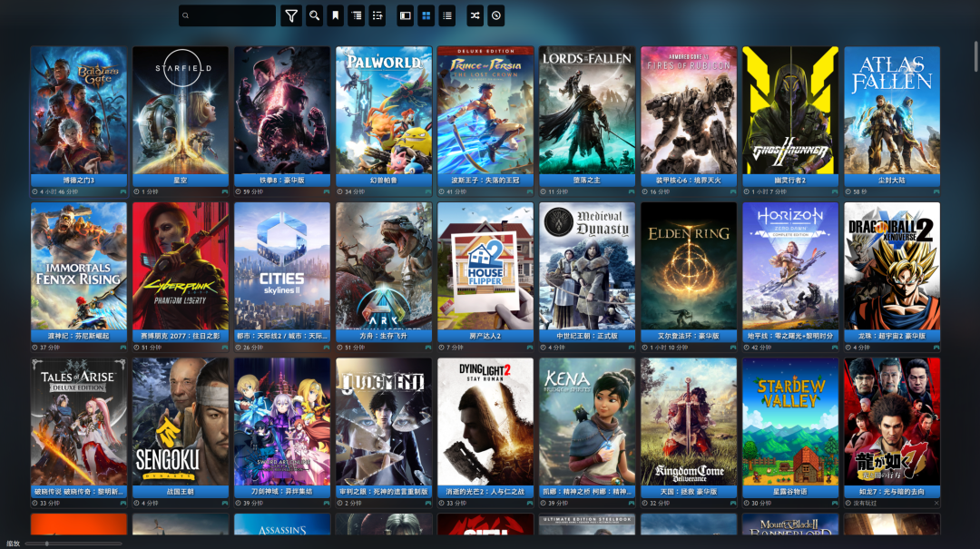Click the controller icon under 博德之门3
This screenshot has height=549, width=980.
click(x=123, y=192)
